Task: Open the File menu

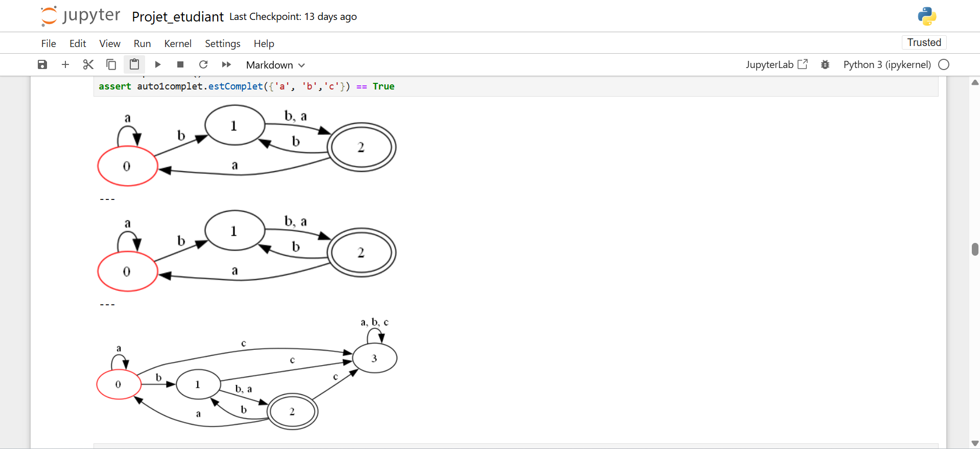Action: (49, 43)
